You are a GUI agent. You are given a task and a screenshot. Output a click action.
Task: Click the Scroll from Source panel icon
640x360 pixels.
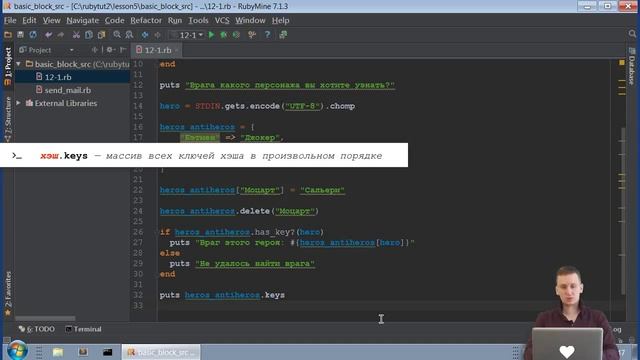[x=95, y=50]
